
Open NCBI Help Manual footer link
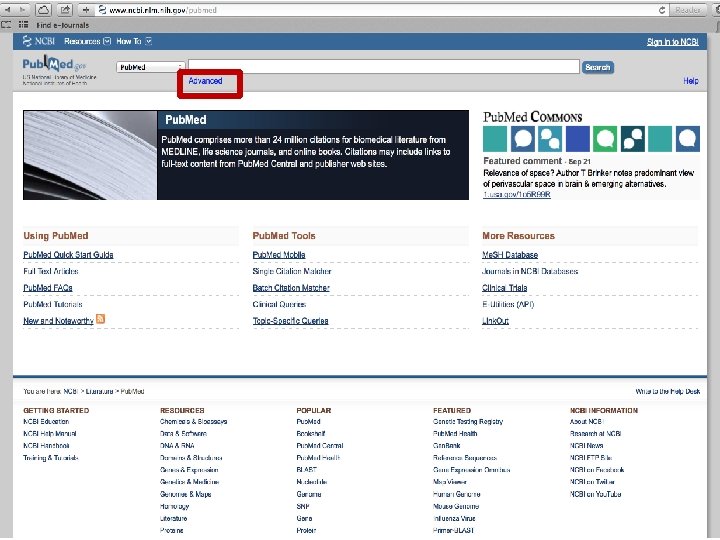(50, 433)
